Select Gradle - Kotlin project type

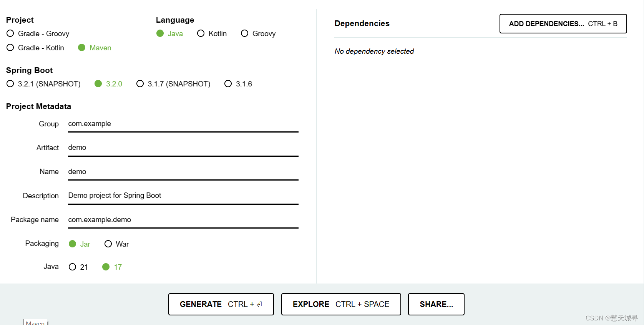[x=35, y=48]
